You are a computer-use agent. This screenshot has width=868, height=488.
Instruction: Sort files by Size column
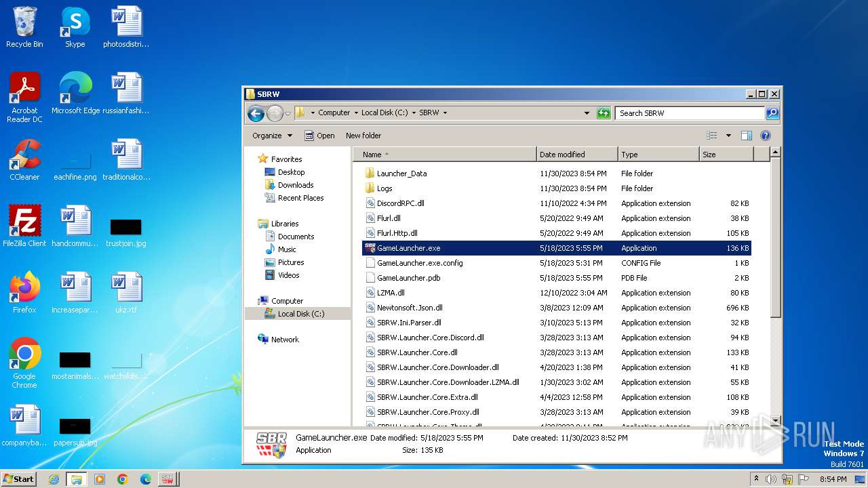tap(726, 155)
